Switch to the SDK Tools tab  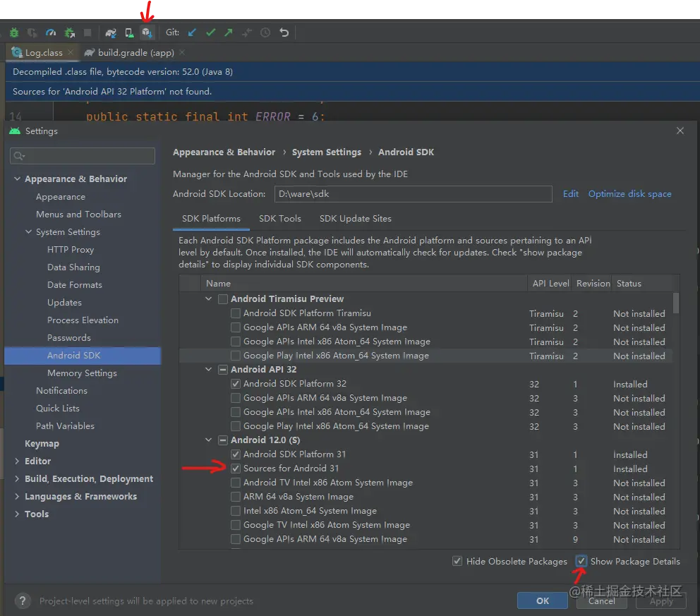(x=280, y=219)
